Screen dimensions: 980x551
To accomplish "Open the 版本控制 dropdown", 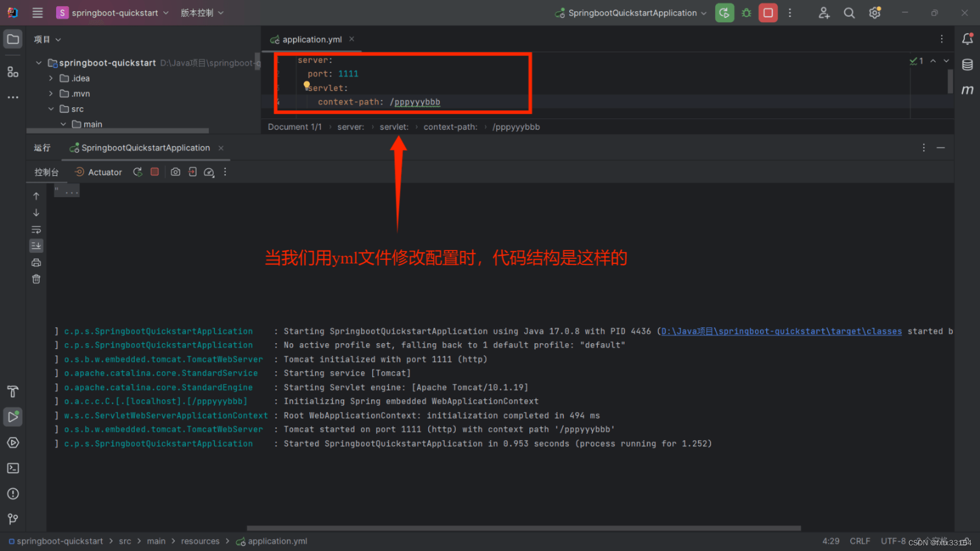I will pyautogui.click(x=202, y=13).
